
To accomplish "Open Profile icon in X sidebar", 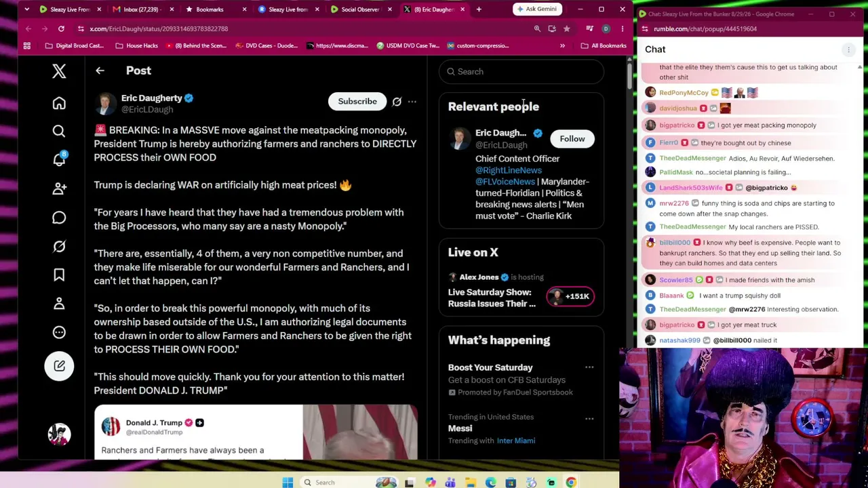I will coord(59,304).
